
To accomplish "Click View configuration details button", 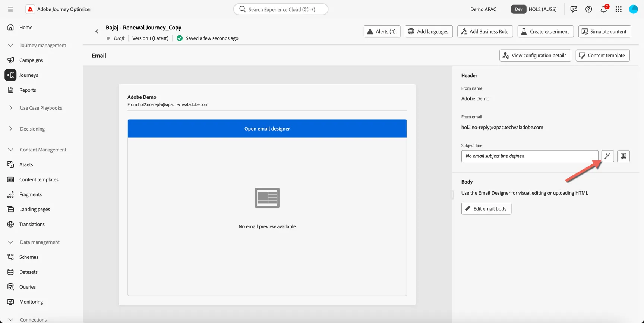I will pyautogui.click(x=535, y=55).
